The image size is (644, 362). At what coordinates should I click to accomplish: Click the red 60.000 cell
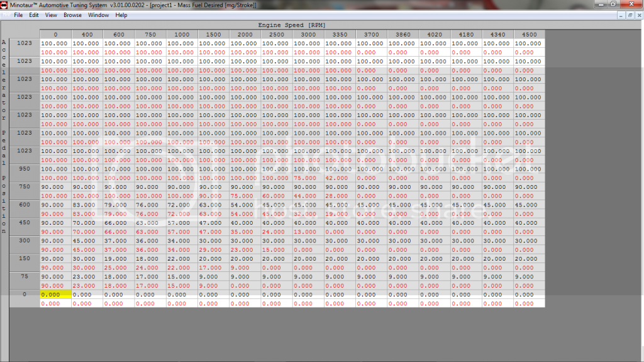pos(277,196)
